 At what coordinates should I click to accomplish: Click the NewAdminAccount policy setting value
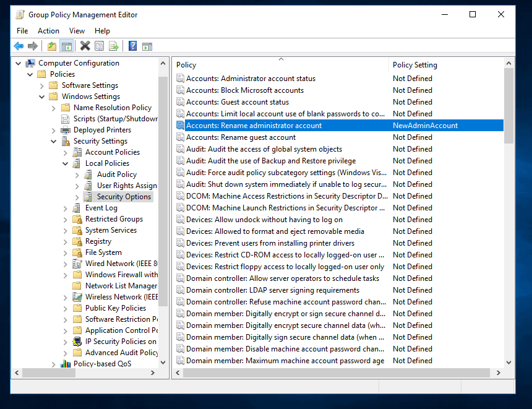425,126
